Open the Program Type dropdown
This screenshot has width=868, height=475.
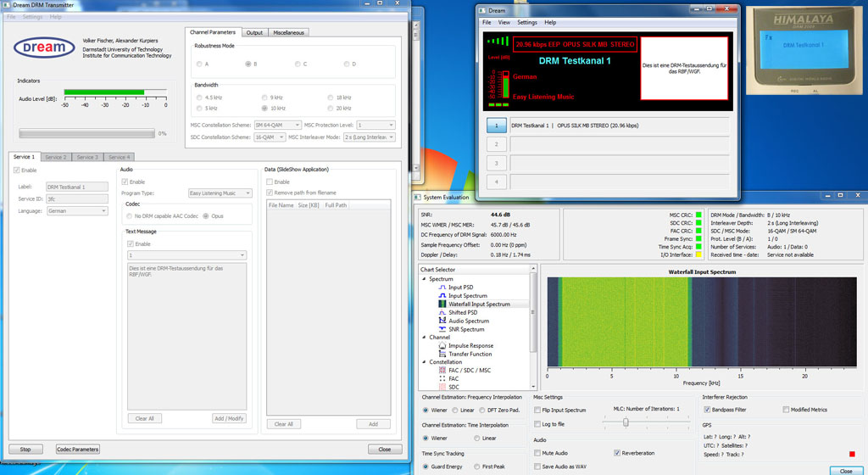[220, 193]
